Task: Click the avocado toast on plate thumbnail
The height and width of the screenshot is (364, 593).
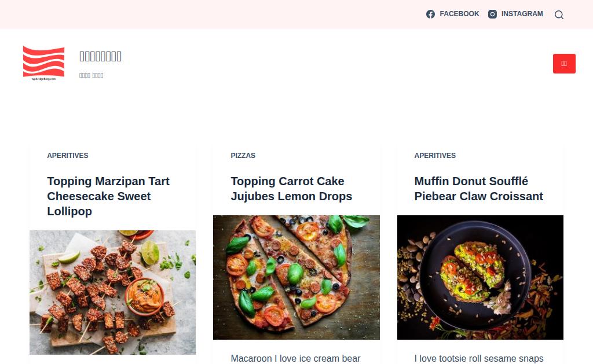Action: 480,277
